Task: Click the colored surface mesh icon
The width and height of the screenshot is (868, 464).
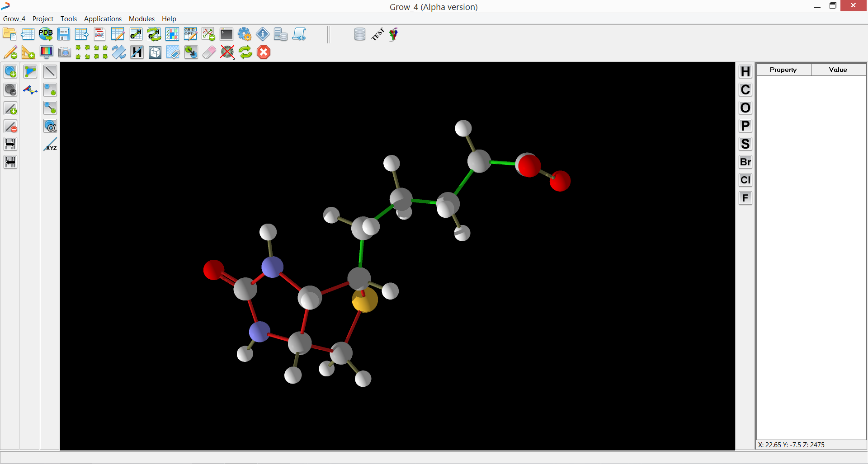Action: [x=30, y=90]
